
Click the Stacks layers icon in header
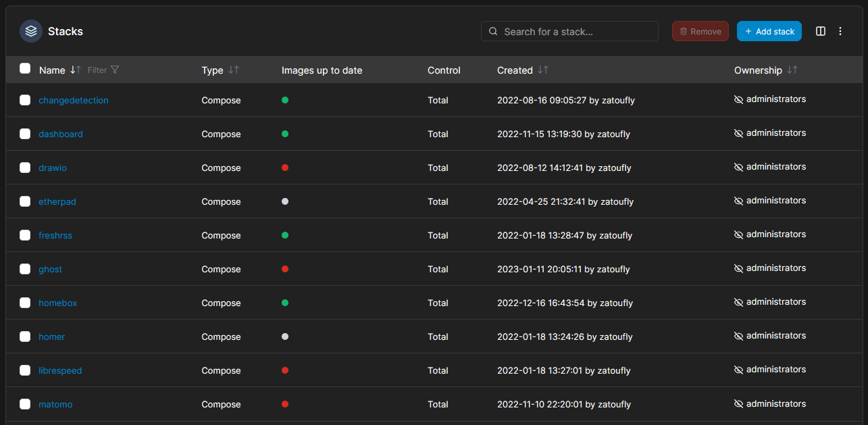point(30,30)
